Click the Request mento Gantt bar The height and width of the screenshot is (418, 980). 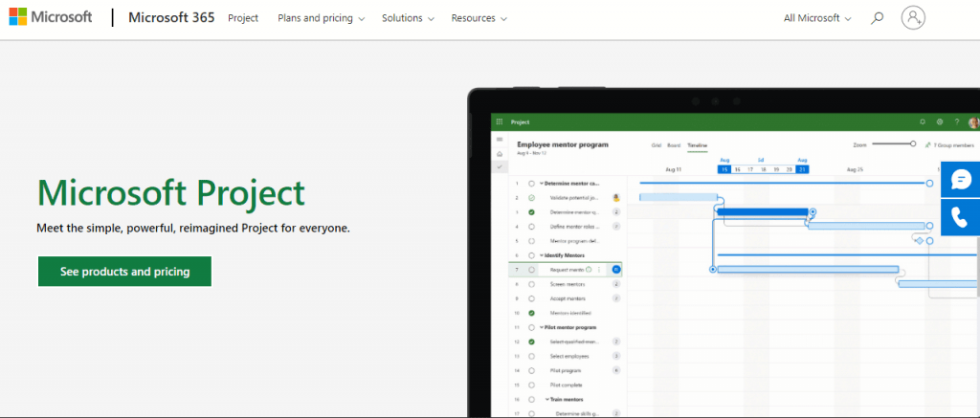808,270
